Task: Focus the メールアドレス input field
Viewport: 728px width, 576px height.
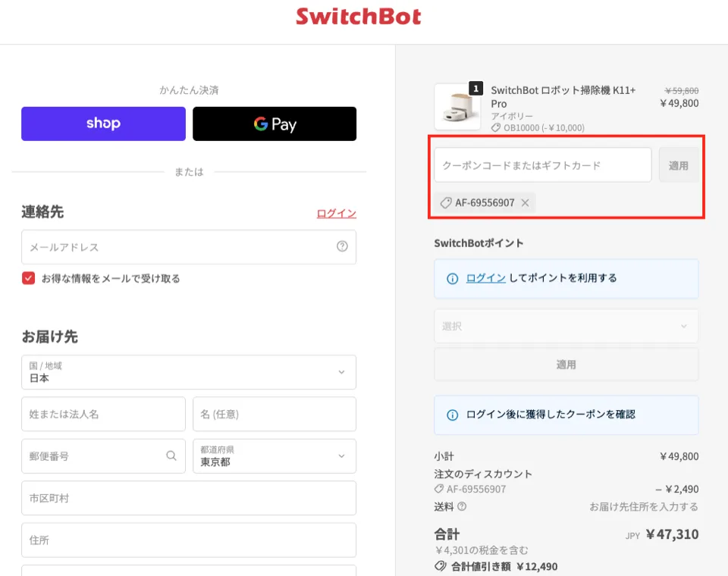Action: [x=189, y=247]
